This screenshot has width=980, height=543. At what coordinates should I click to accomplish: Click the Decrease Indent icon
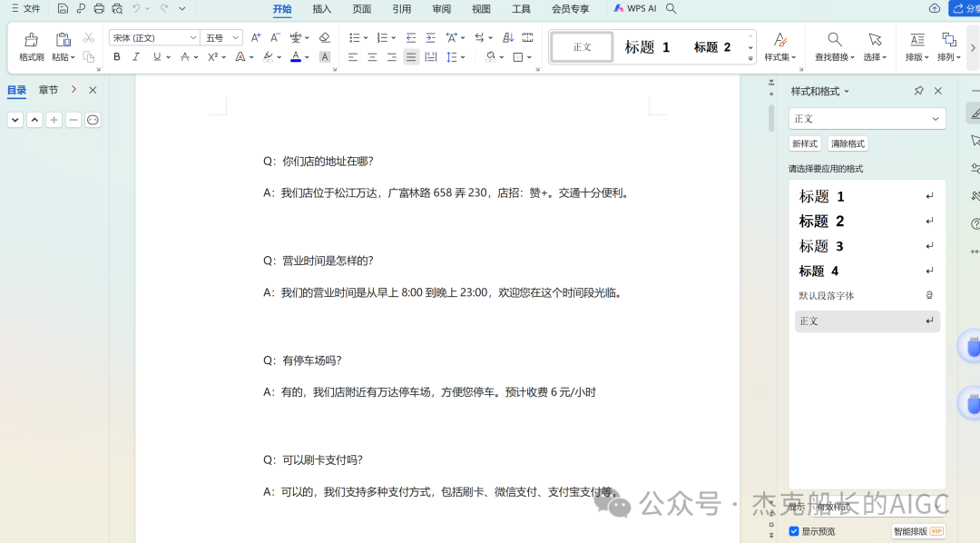pos(411,37)
